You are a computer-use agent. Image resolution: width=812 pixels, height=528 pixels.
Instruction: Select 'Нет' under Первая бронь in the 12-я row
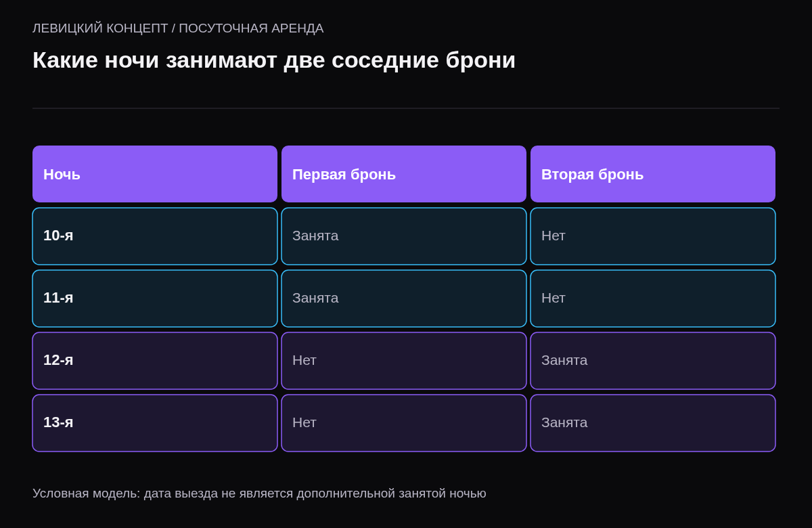404,361
